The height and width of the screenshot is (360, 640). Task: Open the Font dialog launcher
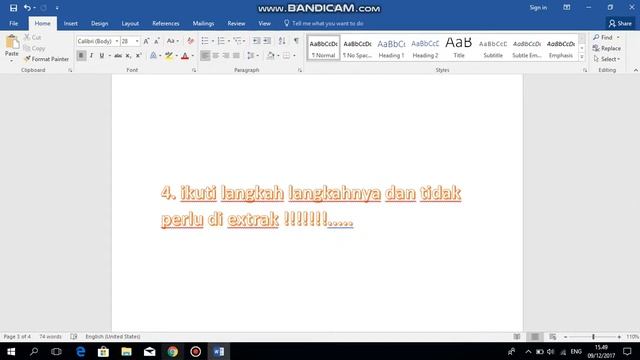(x=194, y=70)
